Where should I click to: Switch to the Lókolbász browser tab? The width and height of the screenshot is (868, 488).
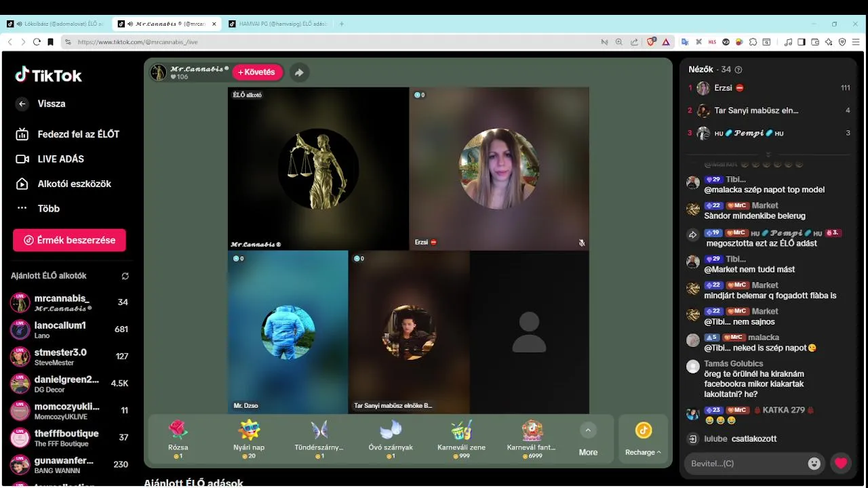pyautogui.click(x=56, y=24)
